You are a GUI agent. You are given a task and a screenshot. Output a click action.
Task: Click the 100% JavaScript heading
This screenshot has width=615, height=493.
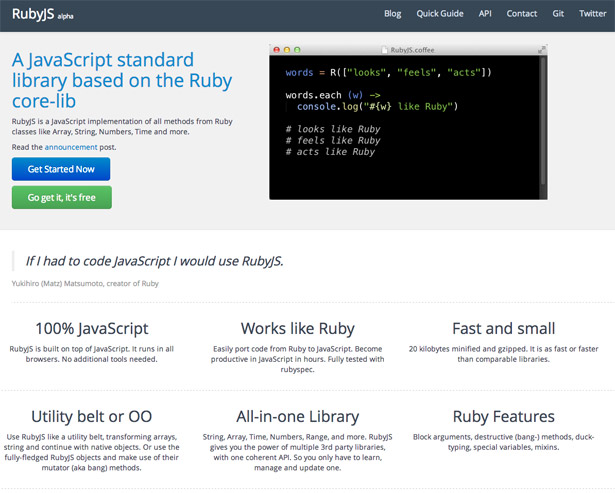click(x=92, y=329)
